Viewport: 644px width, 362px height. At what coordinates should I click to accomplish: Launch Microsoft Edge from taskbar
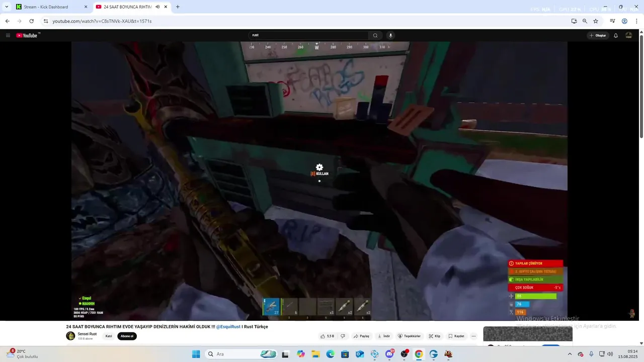(330, 354)
